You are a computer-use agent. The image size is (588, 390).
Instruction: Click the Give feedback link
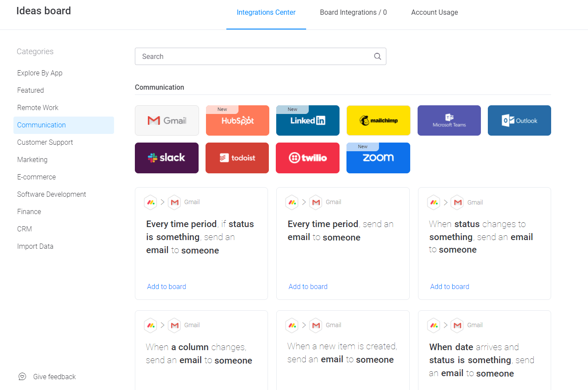(54, 377)
